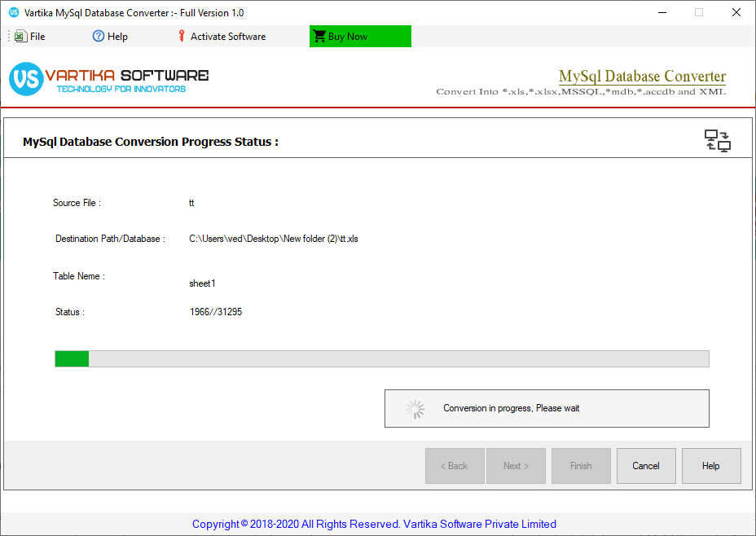Click the computer transfer icon in header
This screenshot has width=756, height=536.
(x=718, y=141)
